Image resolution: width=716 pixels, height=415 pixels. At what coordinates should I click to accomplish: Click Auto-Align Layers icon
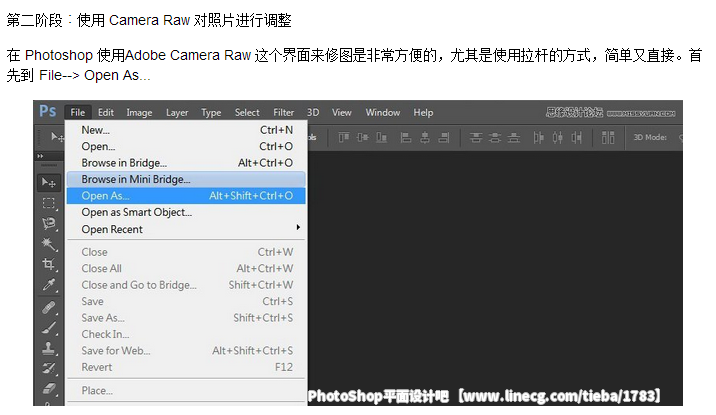coord(608,137)
